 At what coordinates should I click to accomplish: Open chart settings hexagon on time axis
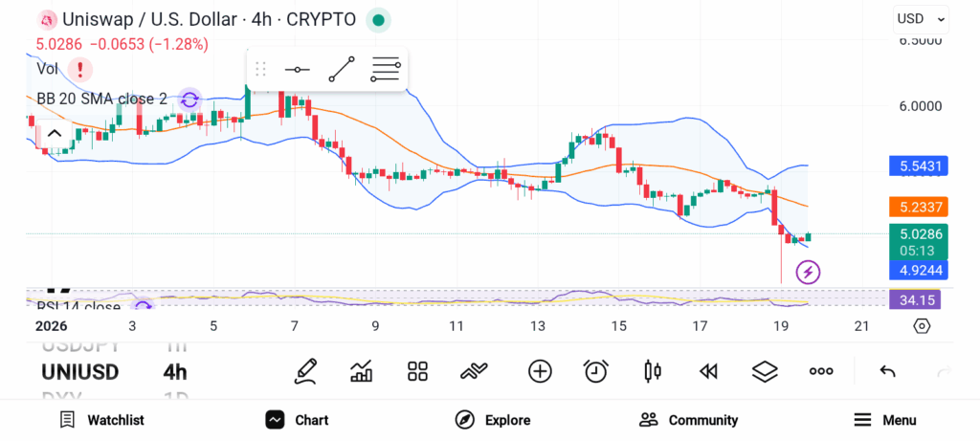tap(921, 326)
